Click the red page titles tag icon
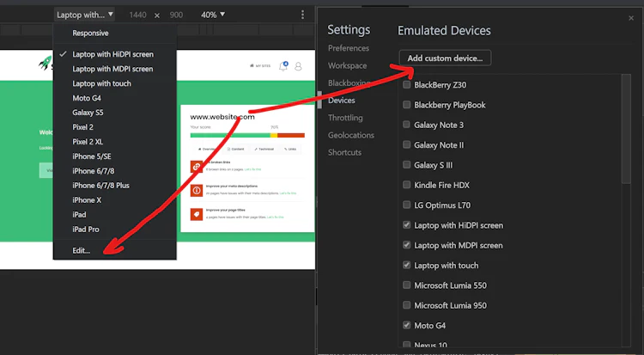Viewport: 644px width, 355px height. coord(197,214)
